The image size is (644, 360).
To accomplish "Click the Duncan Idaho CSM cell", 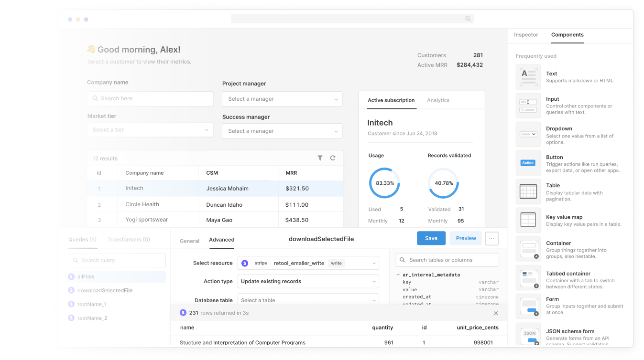I will coord(239,205).
